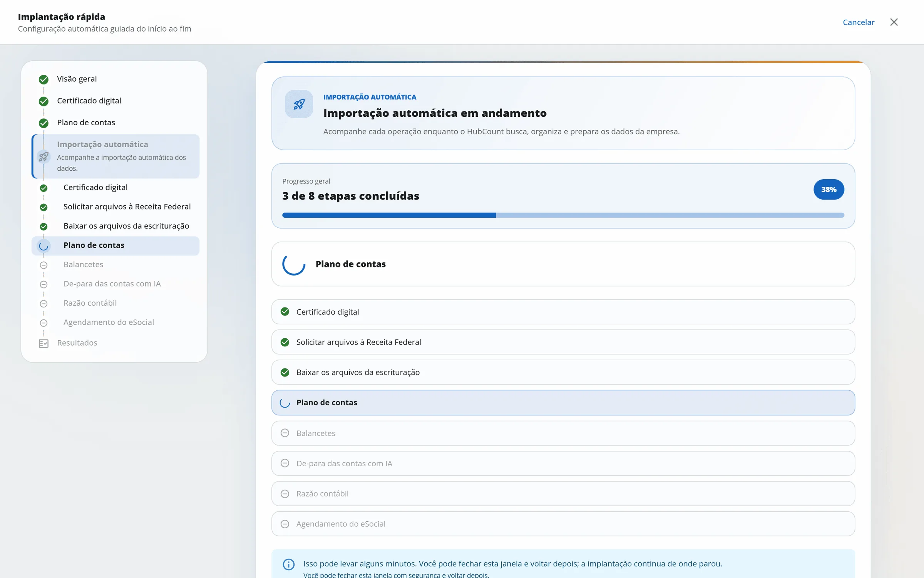Click the 3 de 8 etapas concluídas text
The height and width of the screenshot is (578, 924).
coord(350,196)
